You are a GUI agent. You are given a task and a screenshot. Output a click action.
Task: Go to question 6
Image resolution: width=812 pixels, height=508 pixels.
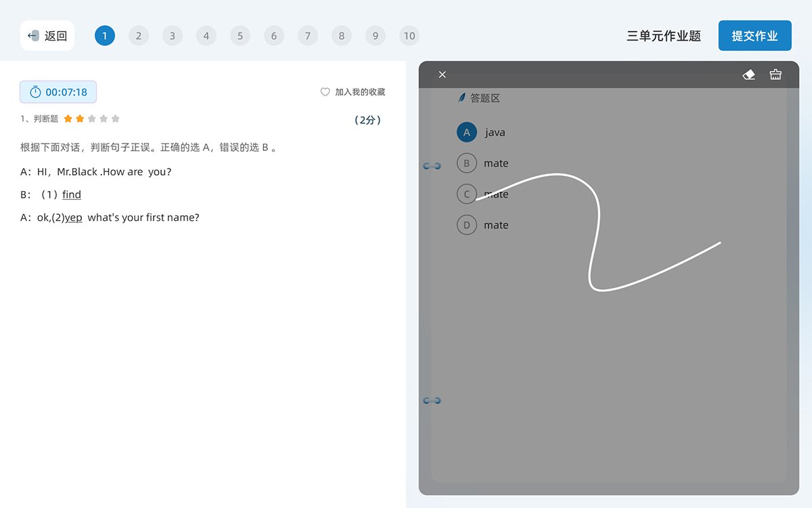click(274, 36)
